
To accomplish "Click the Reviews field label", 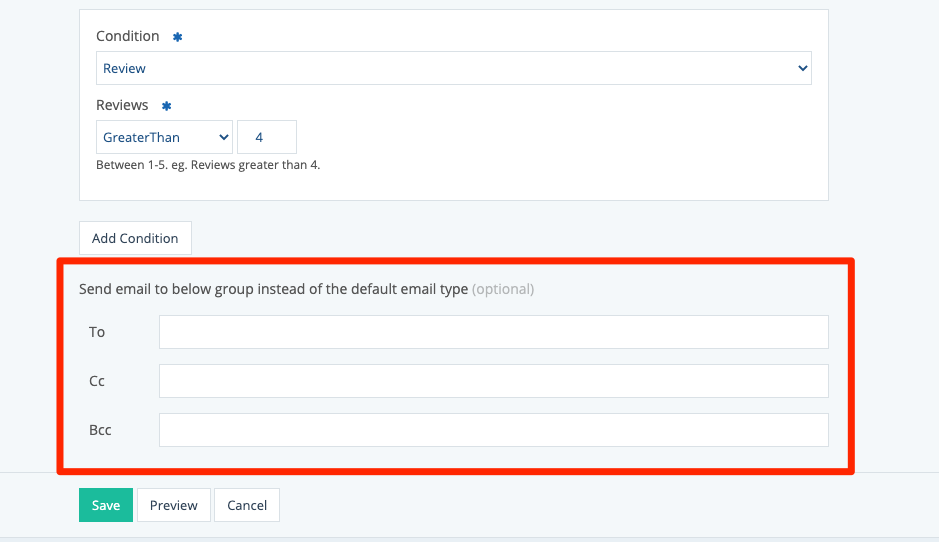I will coord(122,105).
